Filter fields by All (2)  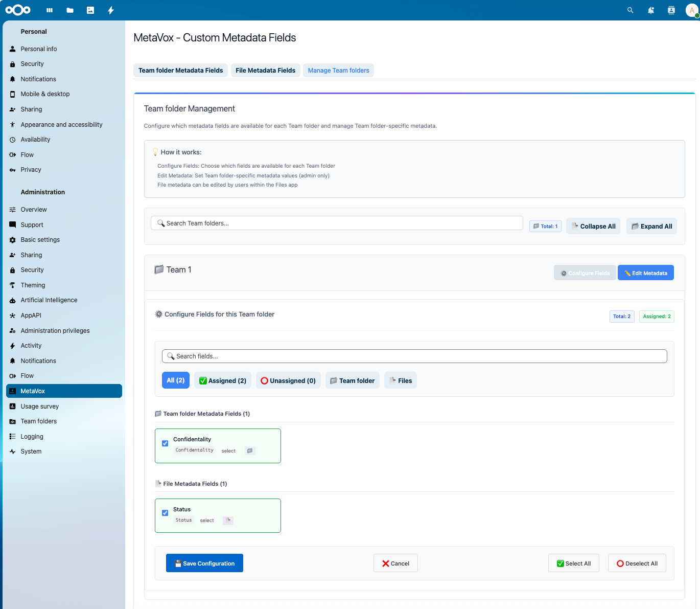tap(176, 380)
